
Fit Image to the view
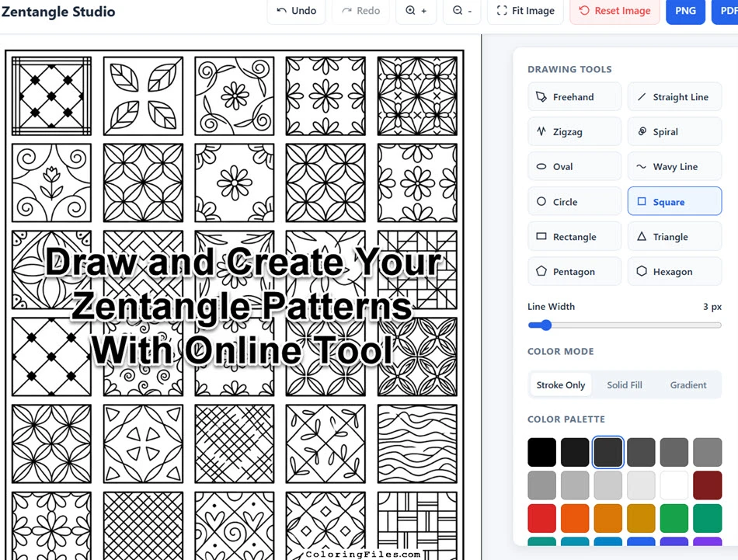pos(525,11)
